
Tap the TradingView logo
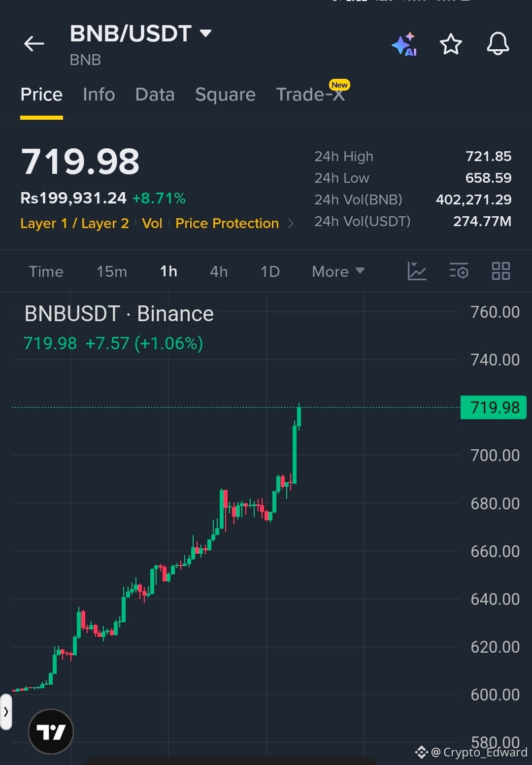coord(51,732)
